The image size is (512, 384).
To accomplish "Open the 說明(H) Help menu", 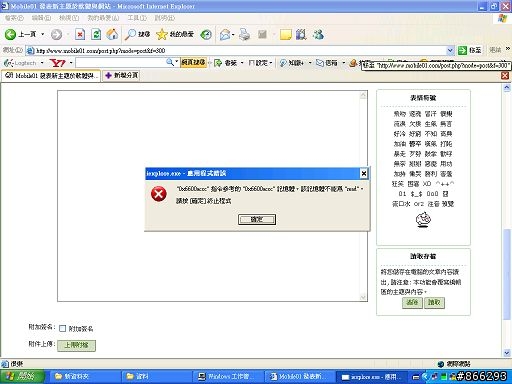I will point(165,18).
